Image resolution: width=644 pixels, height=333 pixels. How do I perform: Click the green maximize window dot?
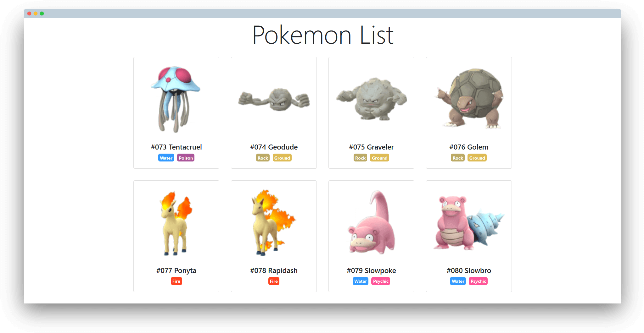[x=42, y=14]
